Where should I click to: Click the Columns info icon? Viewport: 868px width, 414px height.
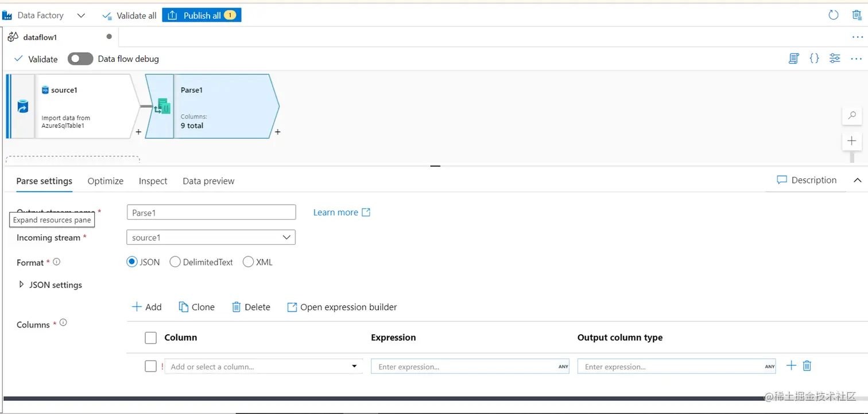pos(63,323)
